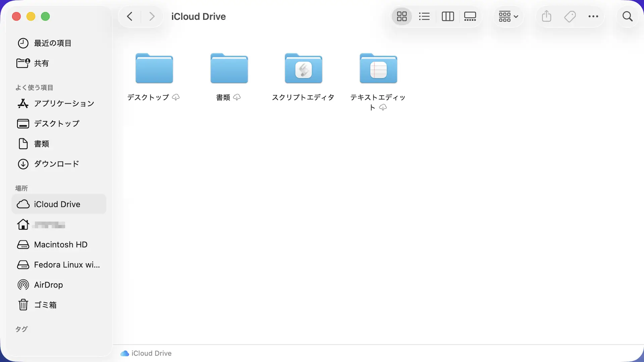This screenshot has width=644, height=362.
Task: Switch to gallery view mode
Action: [470, 16]
